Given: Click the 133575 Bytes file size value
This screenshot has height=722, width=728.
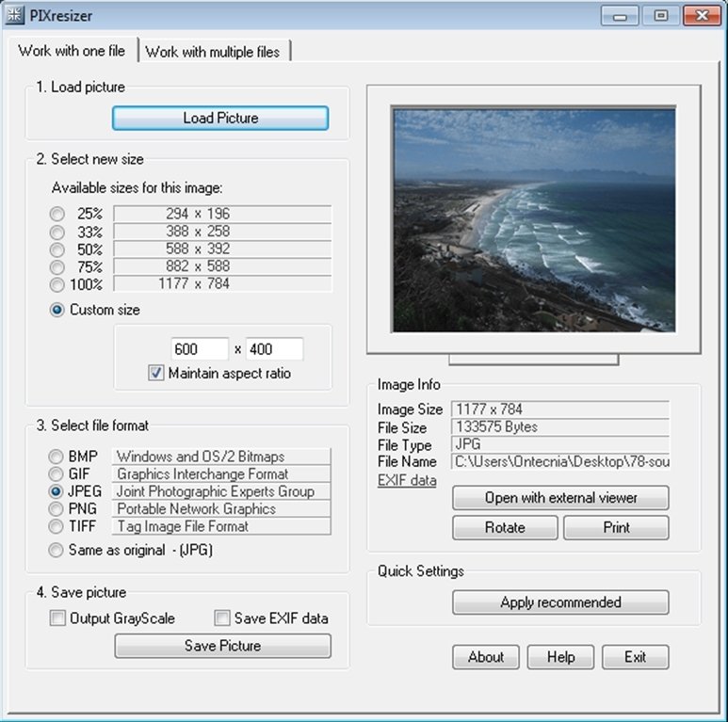Looking at the screenshot, I should (x=496, y=426).
